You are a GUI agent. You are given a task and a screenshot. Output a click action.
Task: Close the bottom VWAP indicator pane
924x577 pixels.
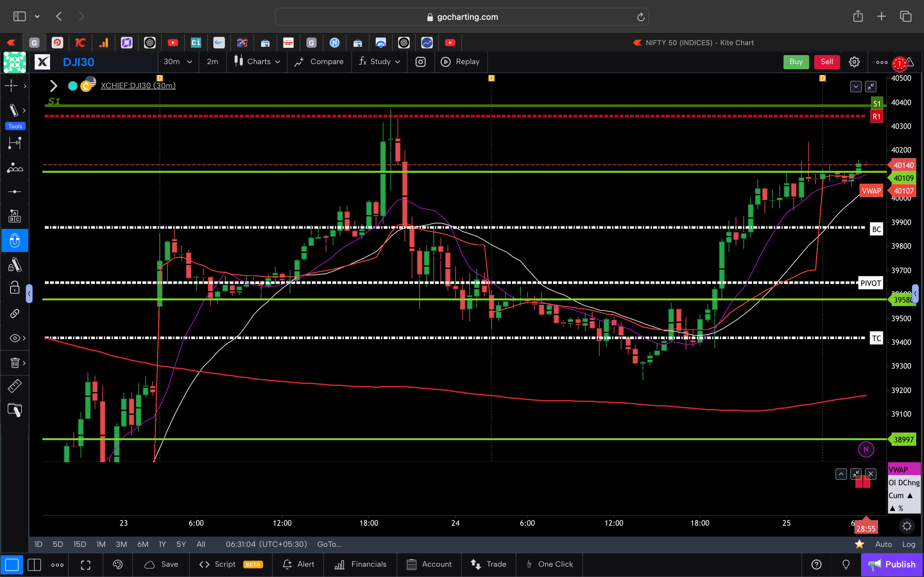click(871, 473)
